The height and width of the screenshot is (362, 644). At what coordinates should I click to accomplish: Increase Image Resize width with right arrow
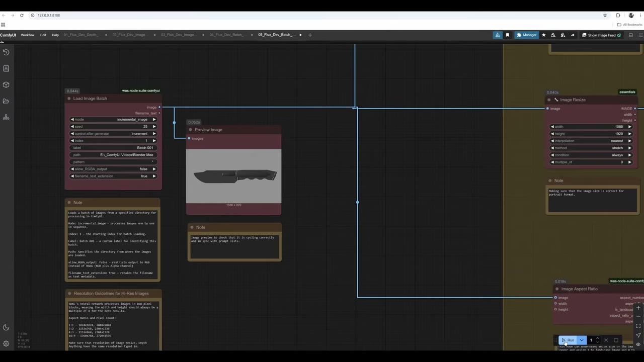629,127
